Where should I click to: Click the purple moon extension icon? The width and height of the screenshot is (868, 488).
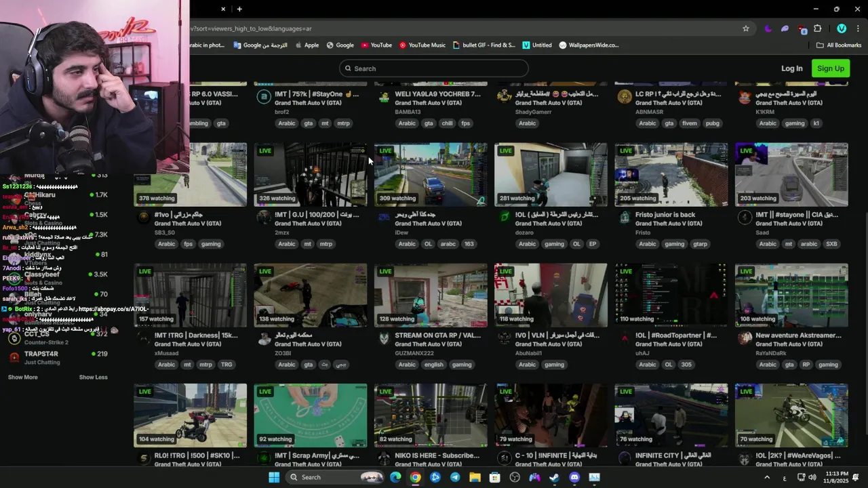coord(768,28)
